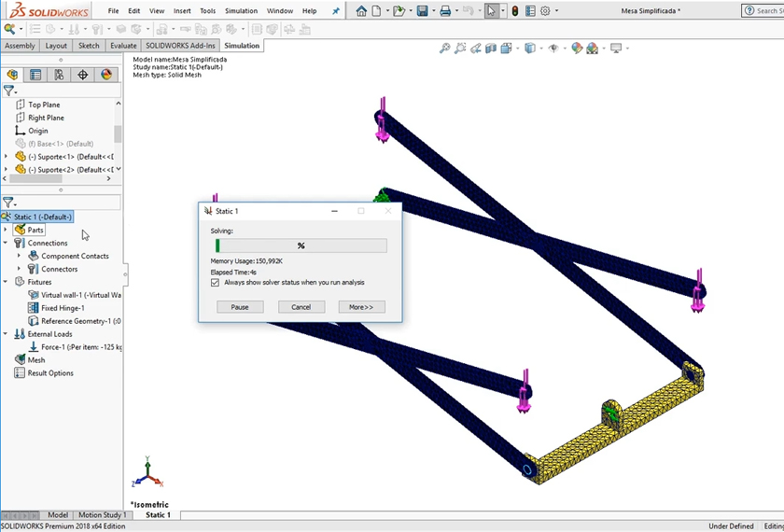Click the Home icon in toolbar
The width and height of the screenshot is (784, 532).
(361, 11)
